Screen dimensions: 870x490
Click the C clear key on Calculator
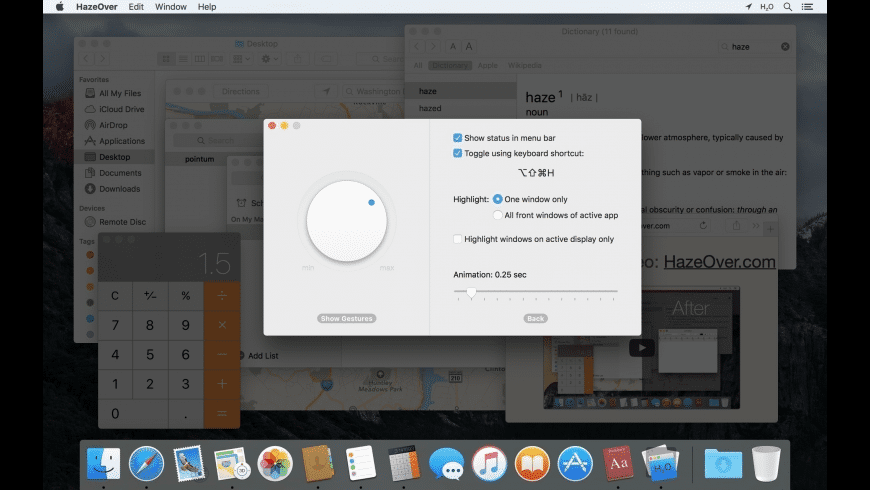pyautogui.click(x=115, y=296)
